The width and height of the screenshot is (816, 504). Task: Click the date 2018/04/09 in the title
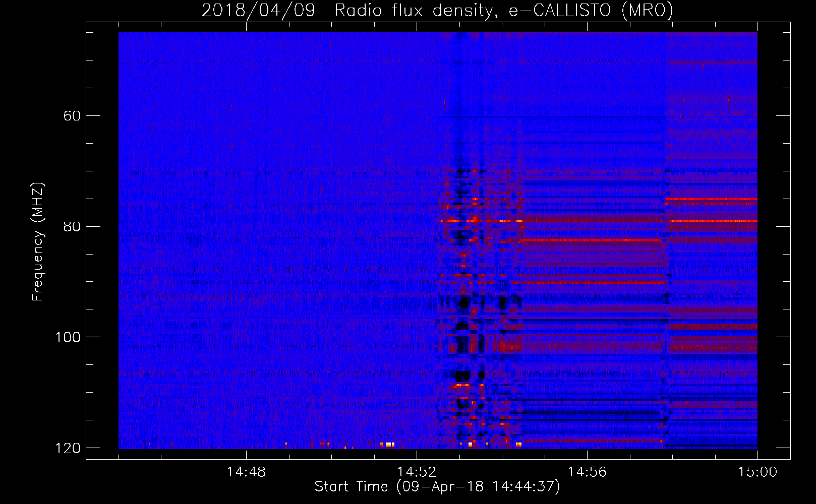tap(258, 10)
